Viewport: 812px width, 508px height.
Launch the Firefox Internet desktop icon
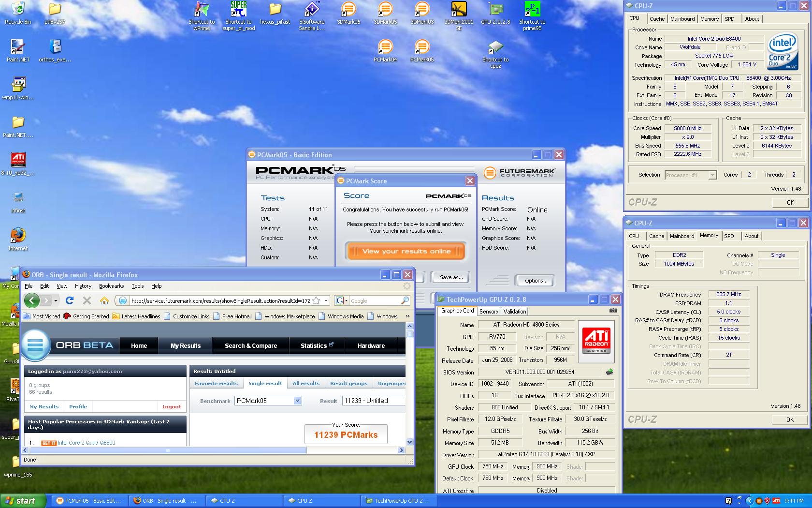pyautogui.click(x=18, y=239)
